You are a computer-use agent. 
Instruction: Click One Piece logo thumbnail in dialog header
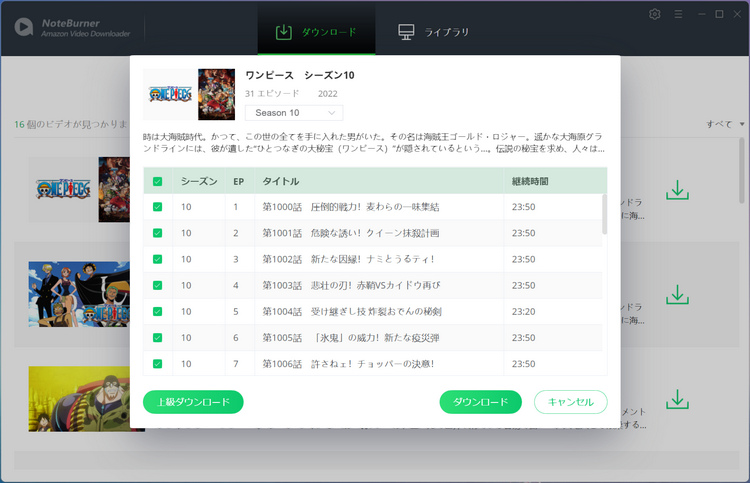click(x=170, y=94)
